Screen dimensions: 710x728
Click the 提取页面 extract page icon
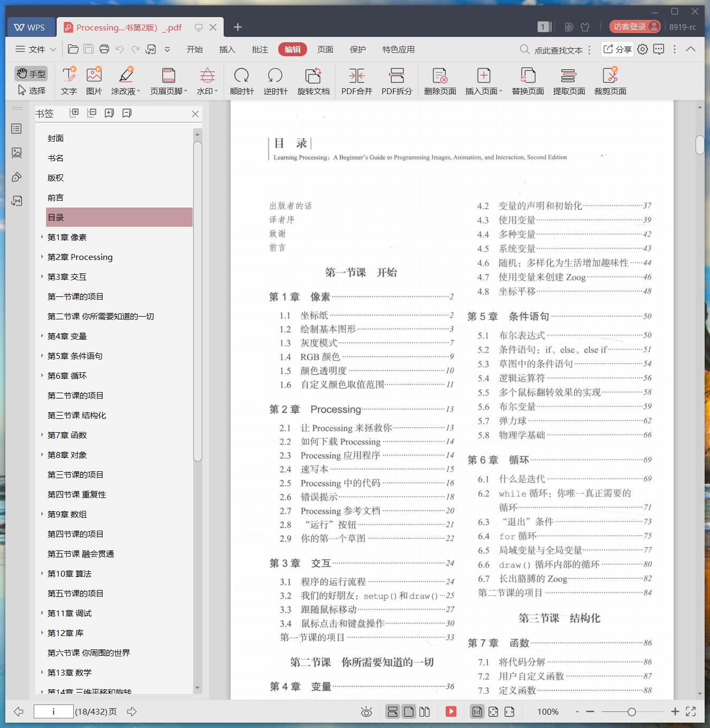coord(569,75)
